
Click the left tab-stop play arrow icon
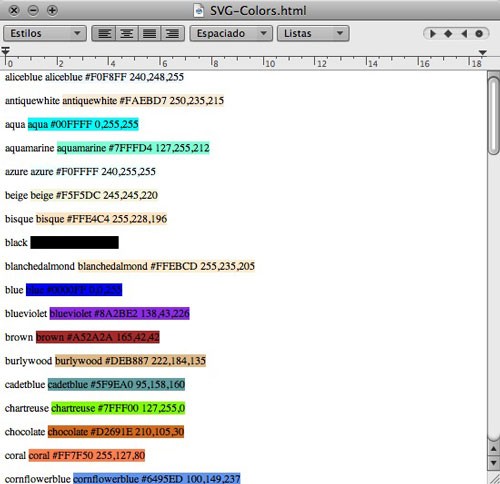(433, 34)
